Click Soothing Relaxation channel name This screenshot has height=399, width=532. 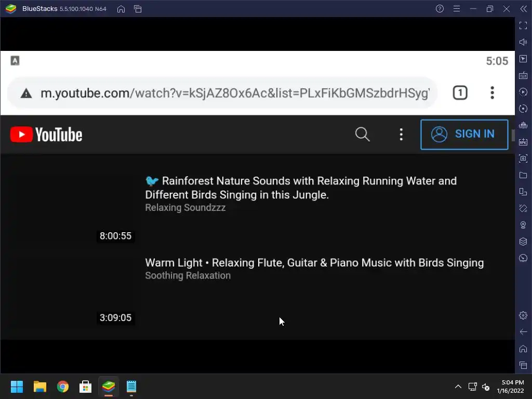coord(188,275)
